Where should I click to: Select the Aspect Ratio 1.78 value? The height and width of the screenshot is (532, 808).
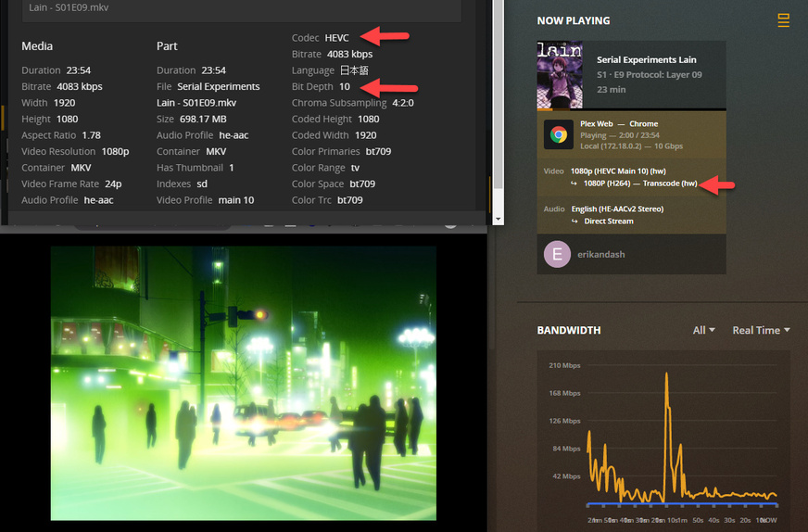pos(91,135)
